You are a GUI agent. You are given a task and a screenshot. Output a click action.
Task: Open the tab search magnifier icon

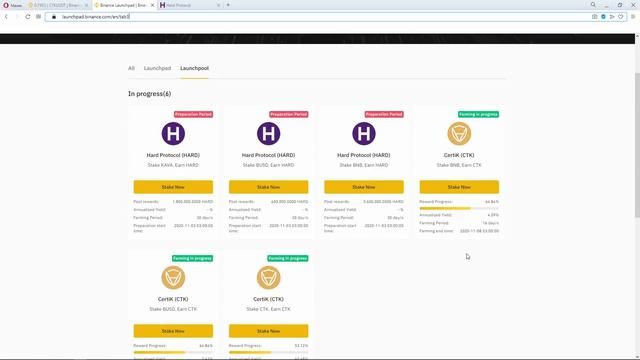[593, 5]
